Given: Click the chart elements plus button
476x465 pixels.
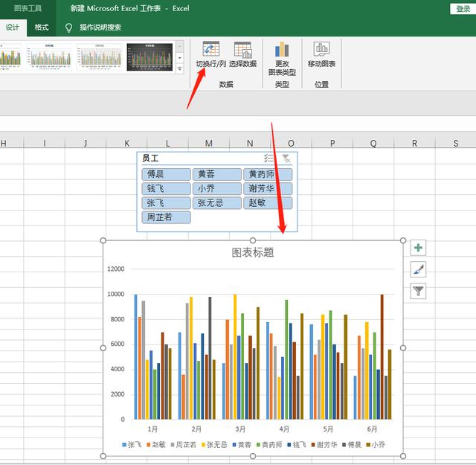Looking at the screenshot, I should tap(418, 248).
